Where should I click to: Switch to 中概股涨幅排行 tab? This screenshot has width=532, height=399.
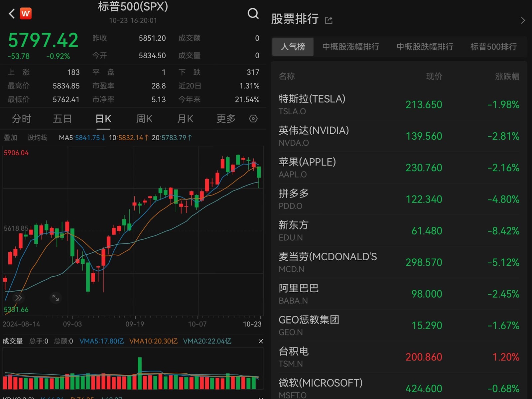pyautogui.click(x=351, y=47)
